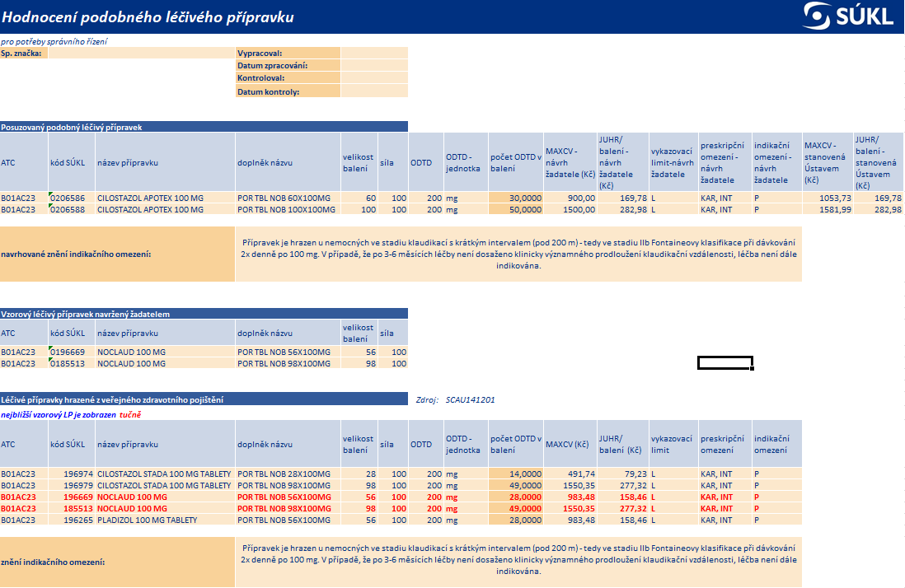Select SÚKL code cell 196974

tap(72, 474)
